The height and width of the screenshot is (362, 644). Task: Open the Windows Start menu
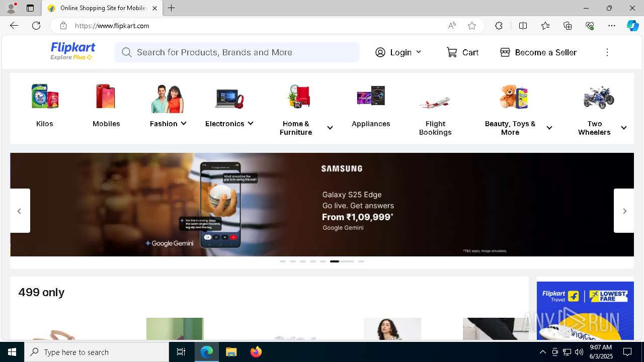[x=12, y=352]
